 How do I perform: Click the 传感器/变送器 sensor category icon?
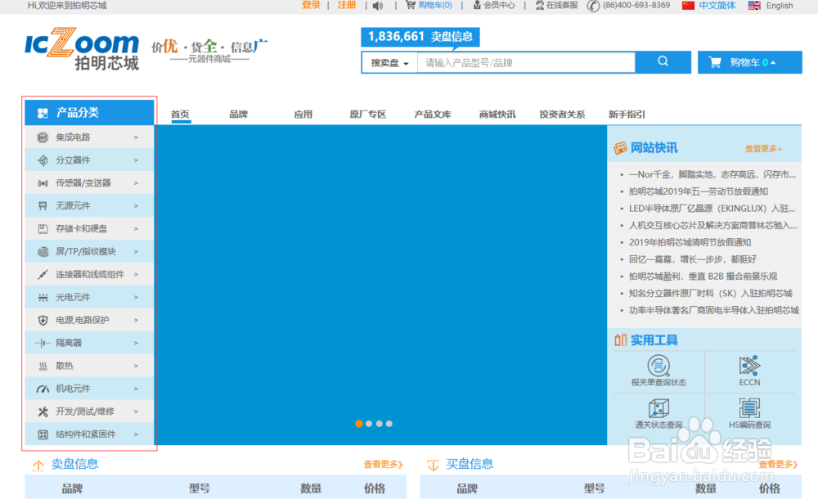43,182
